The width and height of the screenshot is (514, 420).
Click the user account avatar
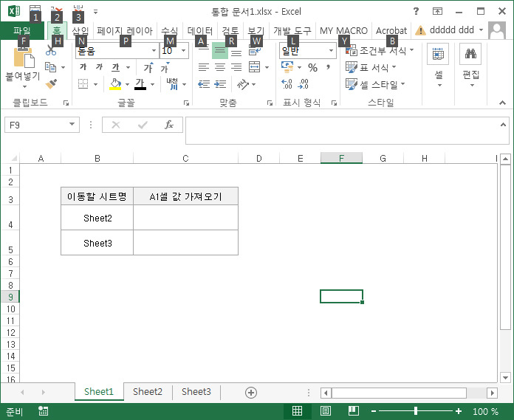(x=497, y=30)
